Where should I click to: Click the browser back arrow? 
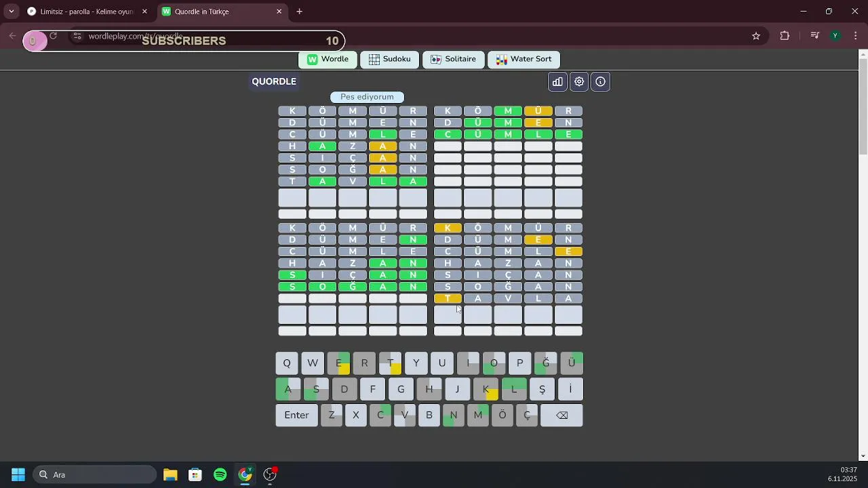(12, 36)
